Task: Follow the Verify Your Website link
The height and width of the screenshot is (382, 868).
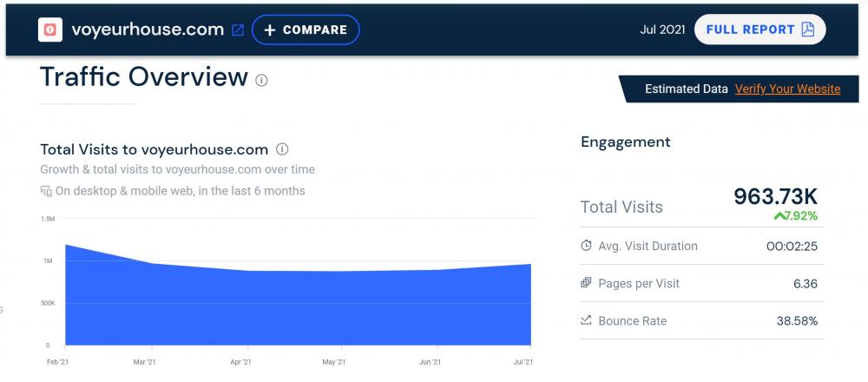Action: 787,89
